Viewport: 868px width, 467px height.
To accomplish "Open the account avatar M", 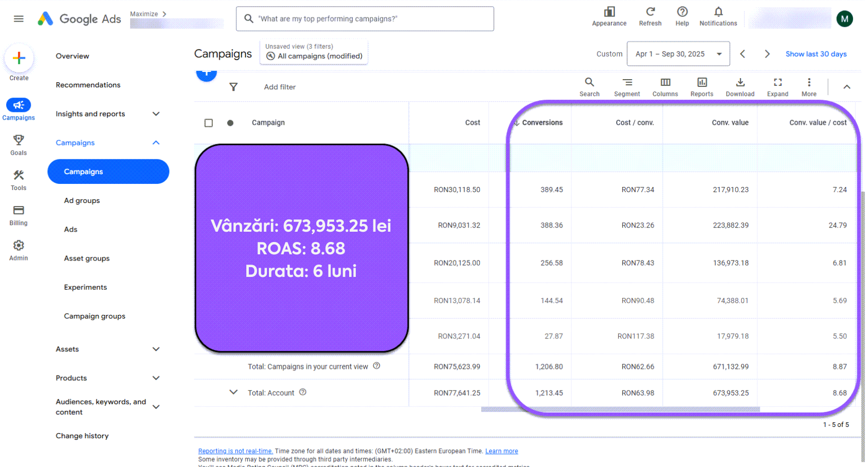I will pos(845,19).
